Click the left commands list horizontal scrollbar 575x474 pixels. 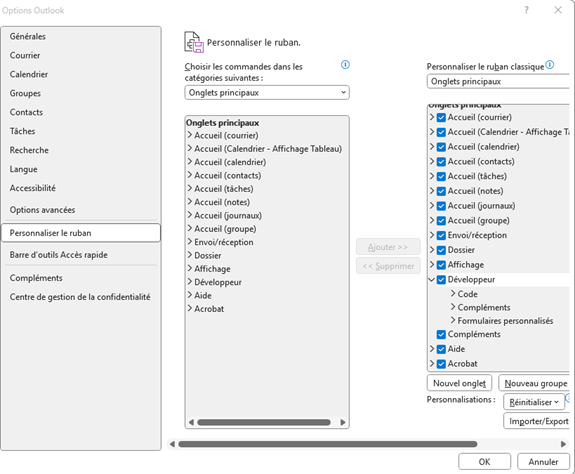coord(264,422)
